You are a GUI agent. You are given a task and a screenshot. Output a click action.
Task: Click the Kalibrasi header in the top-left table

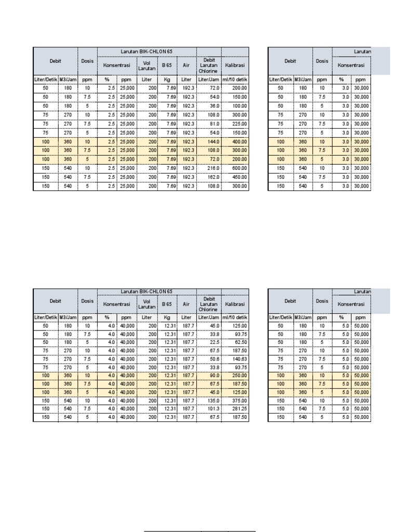[235, 65]
